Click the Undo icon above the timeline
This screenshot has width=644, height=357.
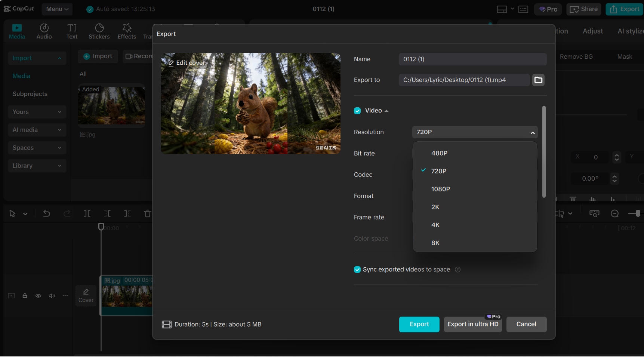click(x=46, y=213)
